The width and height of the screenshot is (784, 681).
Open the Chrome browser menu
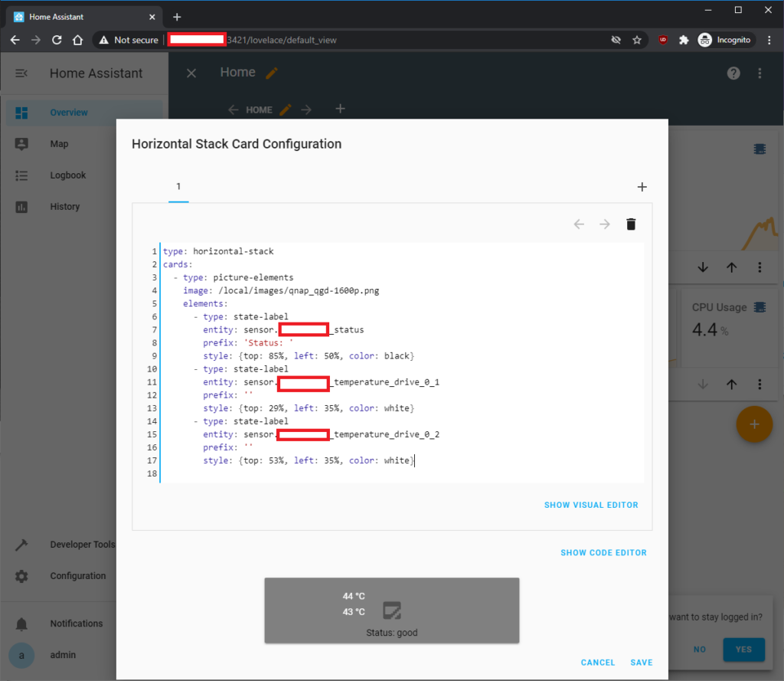click(x=769, y=40)
